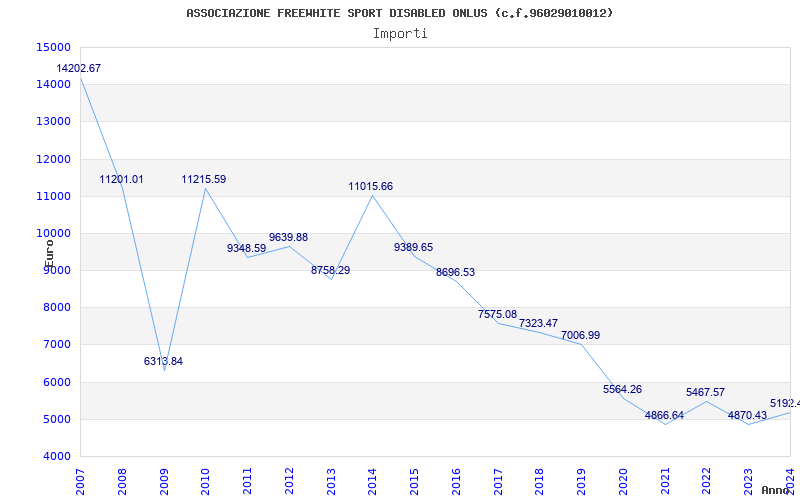Image resolution: width=800 pixels, height=500 pixels.
Task: Select the 4870.43 data label
Action: (747, 415)
